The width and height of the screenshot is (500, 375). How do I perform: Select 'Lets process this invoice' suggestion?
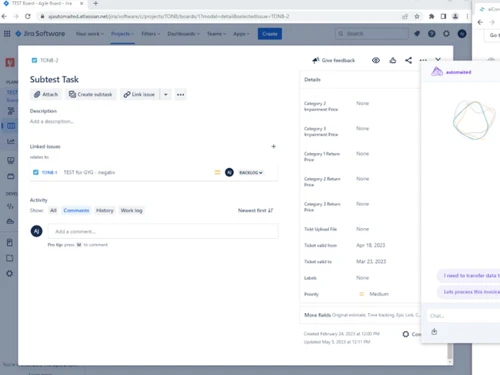point(469,292)
